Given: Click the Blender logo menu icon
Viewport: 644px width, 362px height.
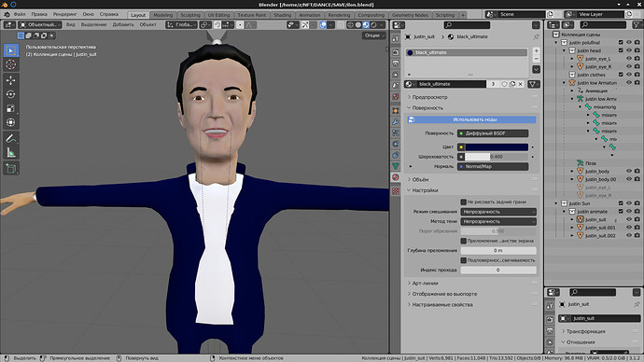Looking at the screenshot, I should 7,14.
